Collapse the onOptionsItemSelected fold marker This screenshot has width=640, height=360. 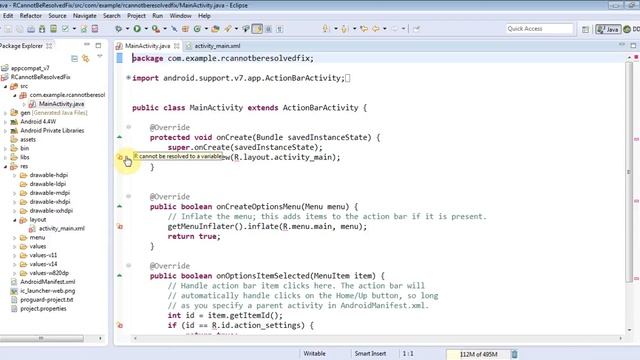pyautogui.click(x=129, y=266)
